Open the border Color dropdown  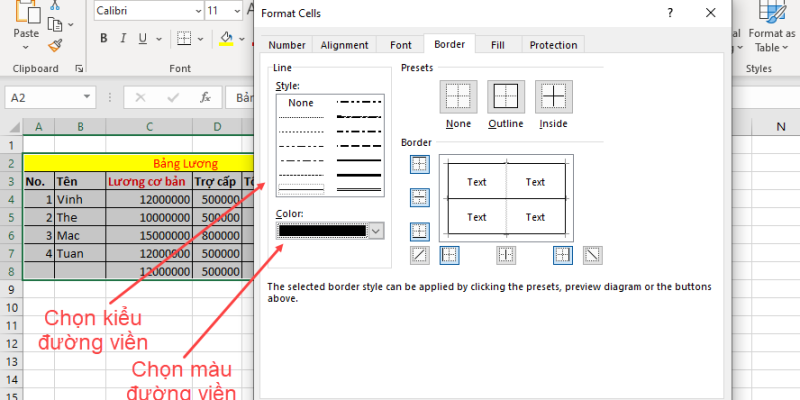pyautogui.click(x=376, y=231)
